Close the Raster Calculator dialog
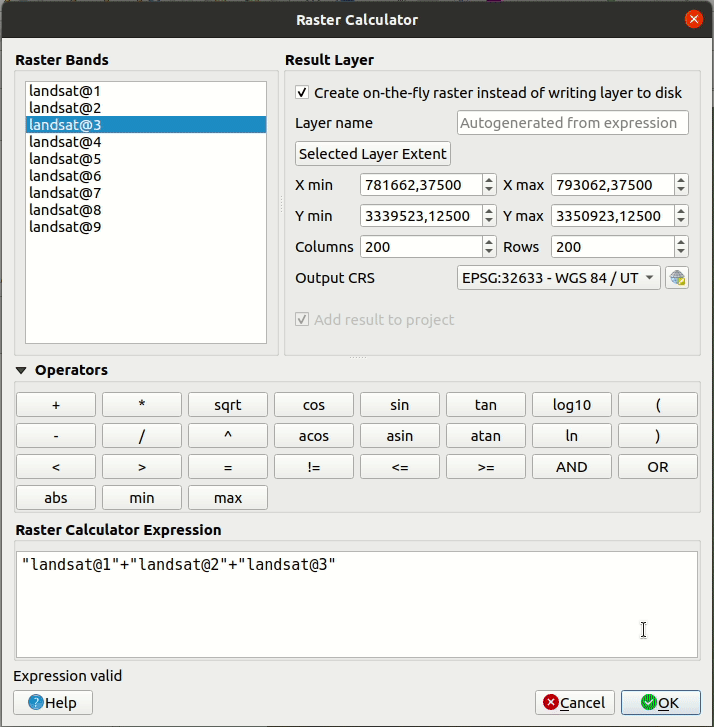The height and width of the screenshot is (727, 714). 692,19
